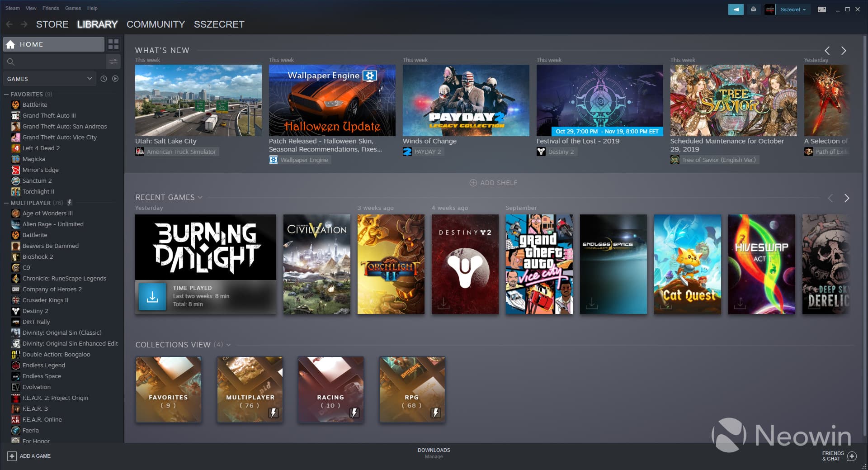
Task: Switch to the COMMUNITY tab
Action: (x=156, y=24)
